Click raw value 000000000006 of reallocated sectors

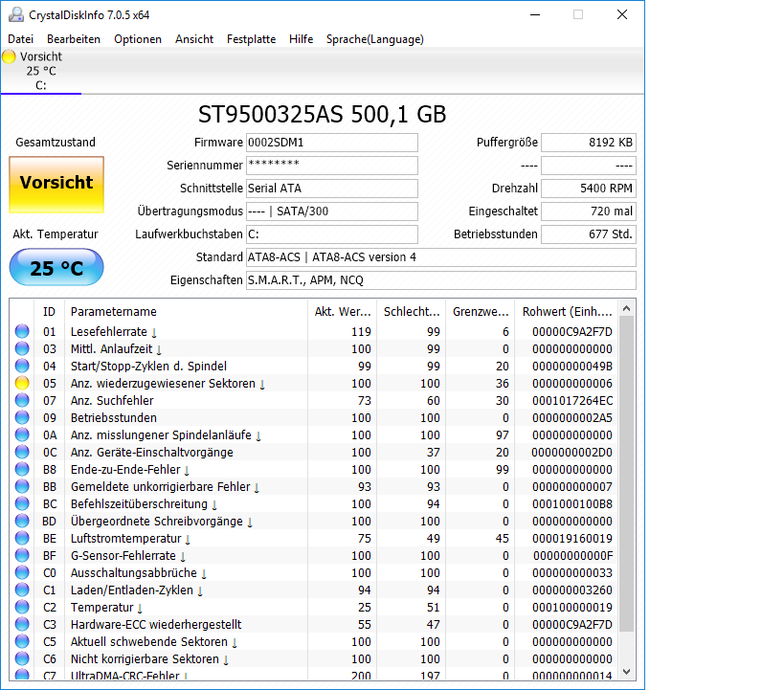572,384
